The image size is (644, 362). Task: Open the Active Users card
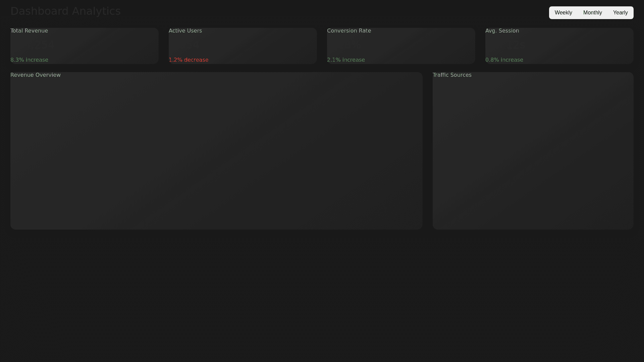[x=243, y=46]
